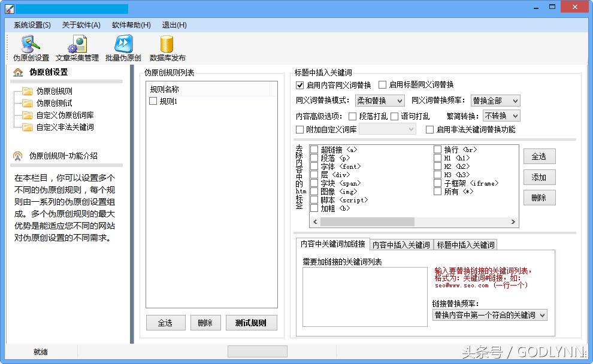Screen dimensions: 593x364
Task: Open the 伪原创设置 toolbar icon
Action: [30, 47]
